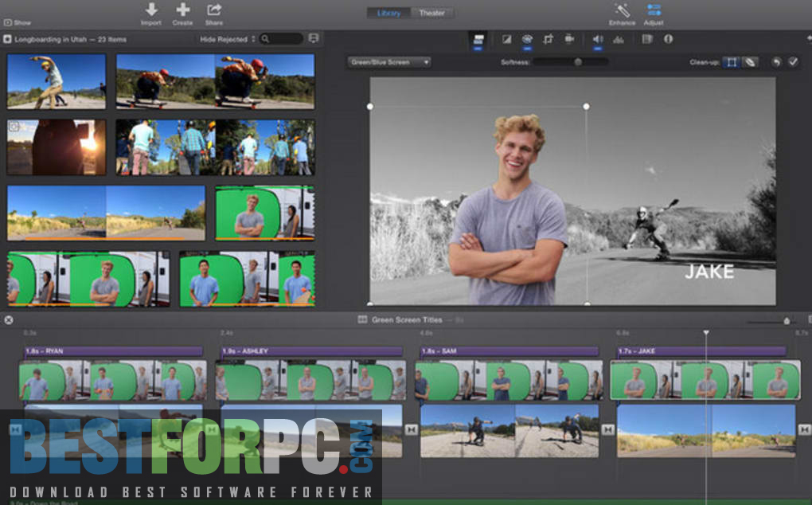This screenshot has width=812, height=505.
Task: Toggle the Clean-up crop tool
Action: [732, 62]
